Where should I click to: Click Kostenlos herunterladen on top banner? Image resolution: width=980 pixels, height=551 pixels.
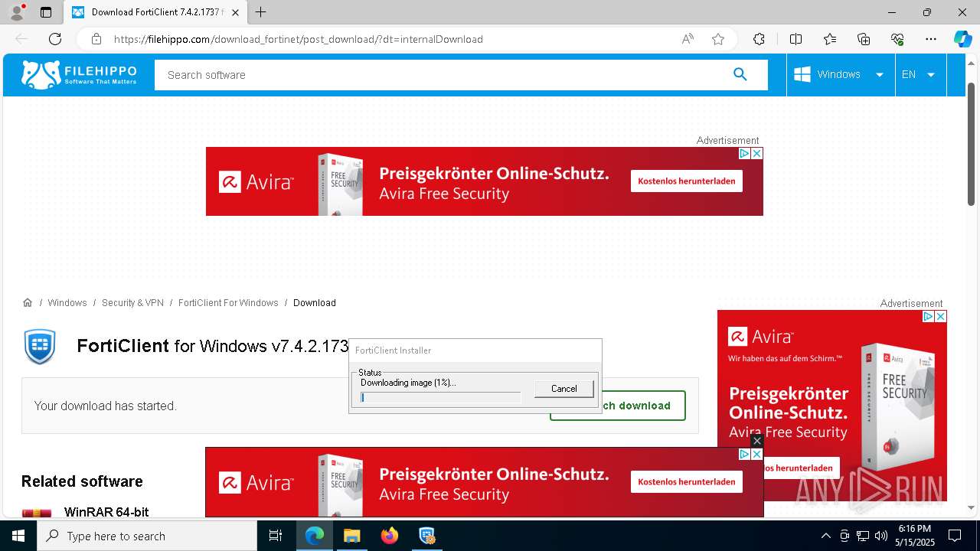coord(686,181)
